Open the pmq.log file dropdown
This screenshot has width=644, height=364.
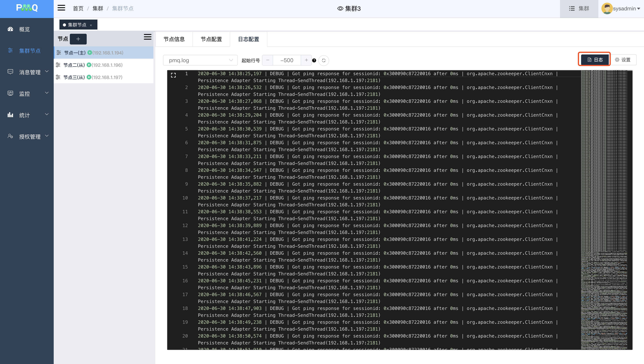click(200, 60)
